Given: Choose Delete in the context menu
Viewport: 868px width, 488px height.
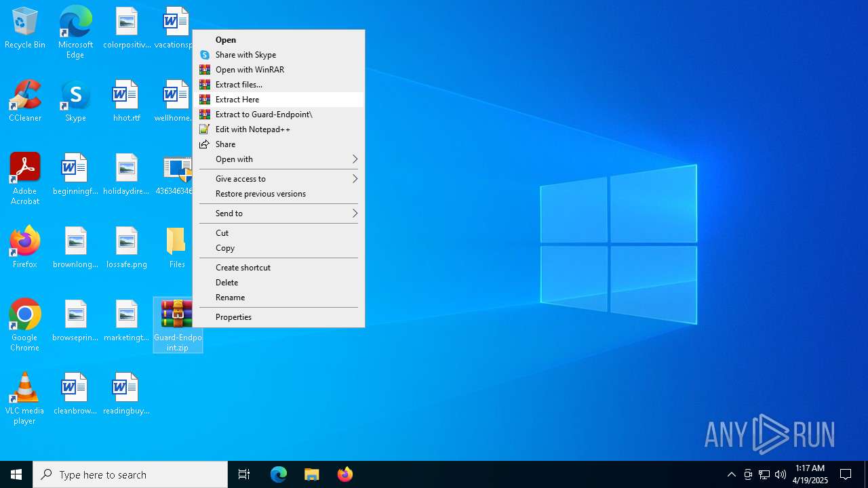Looking at the screenshot, I should (x=279, y=283).
